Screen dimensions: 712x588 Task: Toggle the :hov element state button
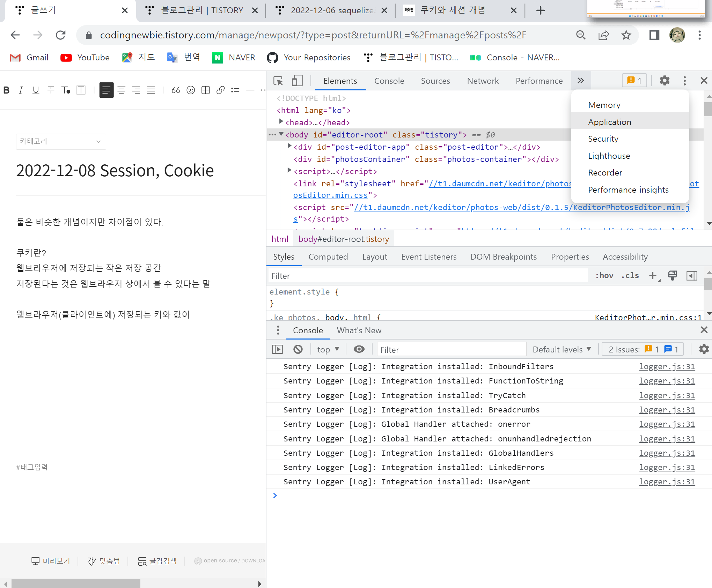tap(604, 276)
